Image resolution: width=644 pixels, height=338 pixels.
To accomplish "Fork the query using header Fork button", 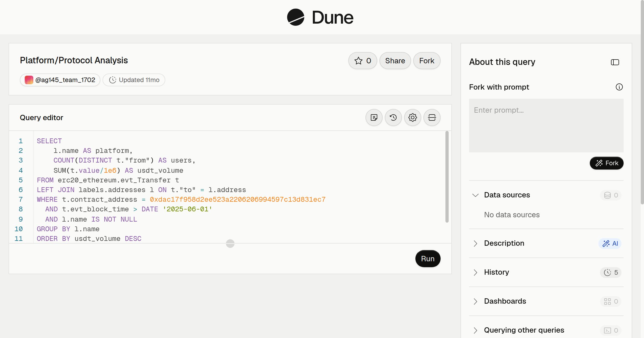I will coord(427,61).
